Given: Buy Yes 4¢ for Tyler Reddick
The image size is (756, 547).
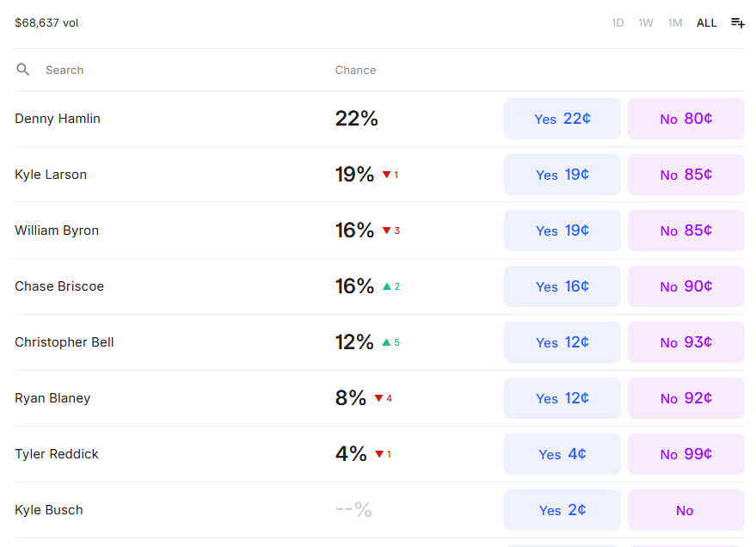Looking at the screenshot, I should pyautogui.click(x=562, y=454).
